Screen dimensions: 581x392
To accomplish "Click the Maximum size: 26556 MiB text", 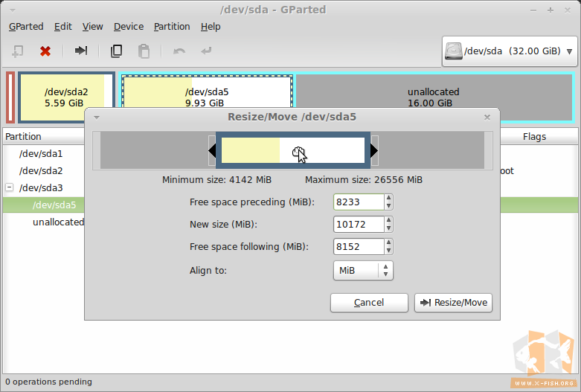I will [x=364, y=180].
